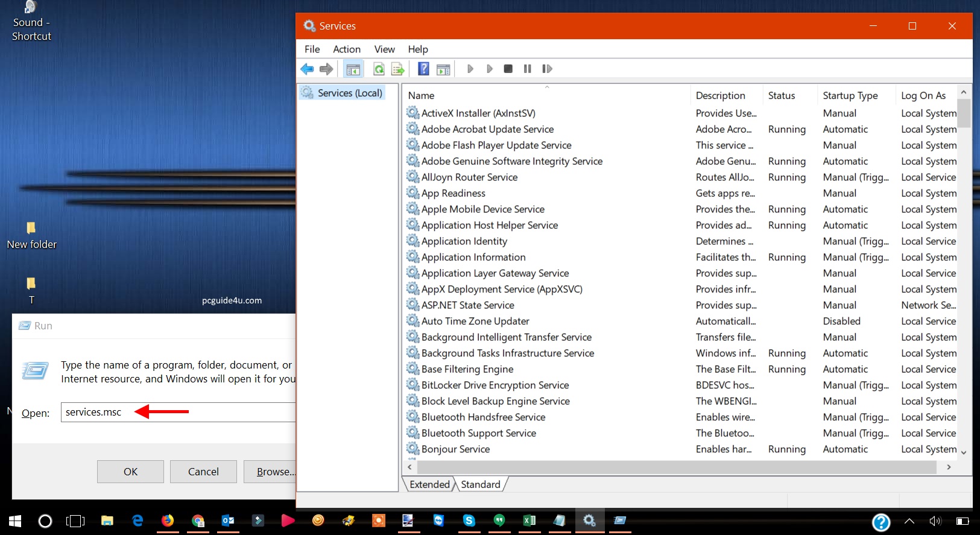
Task: Click the horizontal scrollbar in services list
Action: [x=675, y=467]
